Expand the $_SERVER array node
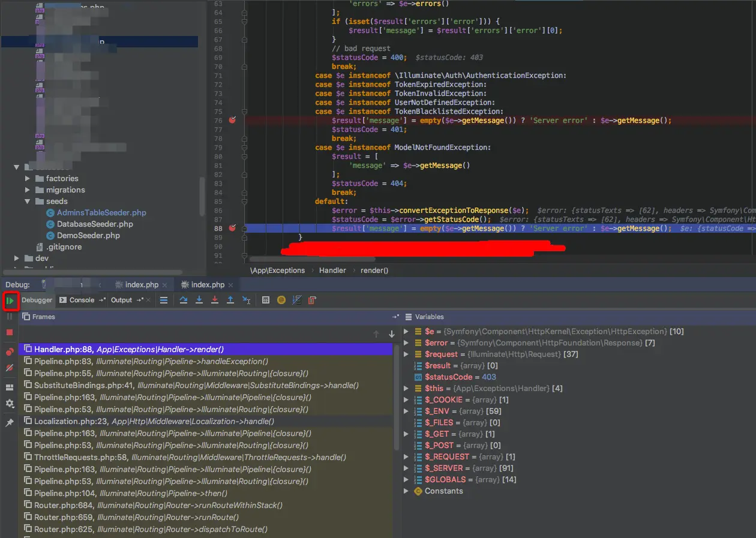Screen dimensions: 756x538 coord(406,468)
